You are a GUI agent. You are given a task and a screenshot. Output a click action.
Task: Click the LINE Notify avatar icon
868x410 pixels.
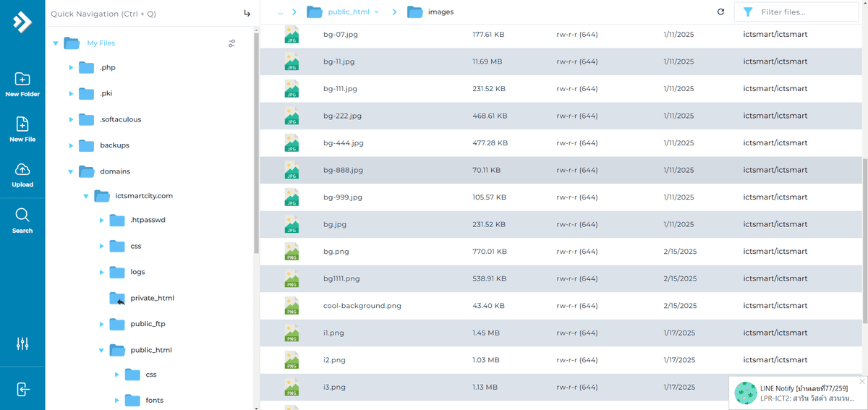[746, 393]
